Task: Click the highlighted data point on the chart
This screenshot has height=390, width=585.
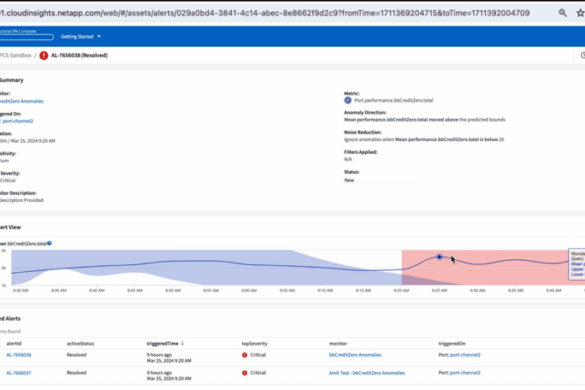Action: (439, 257)
